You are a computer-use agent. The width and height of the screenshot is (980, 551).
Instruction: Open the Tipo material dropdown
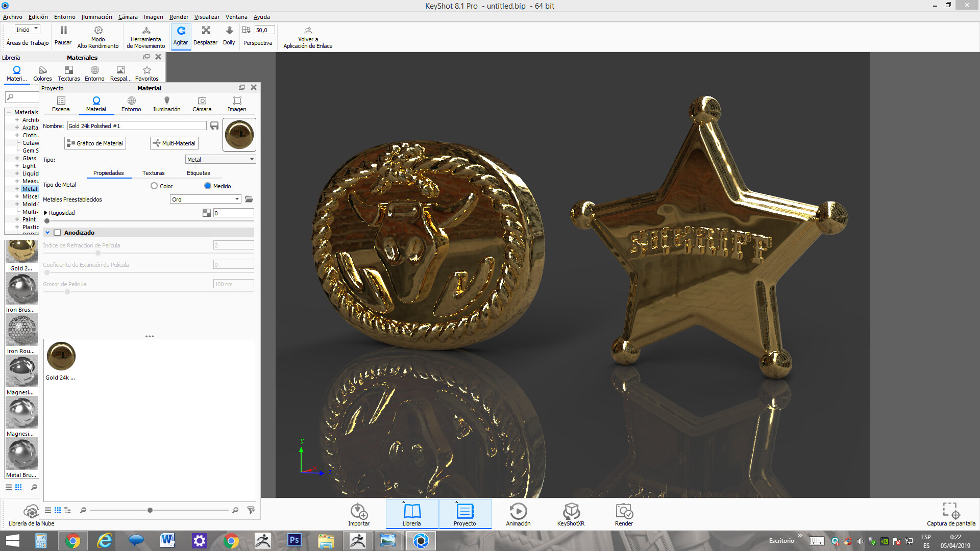pyautogui.click(x=220, y=160)
